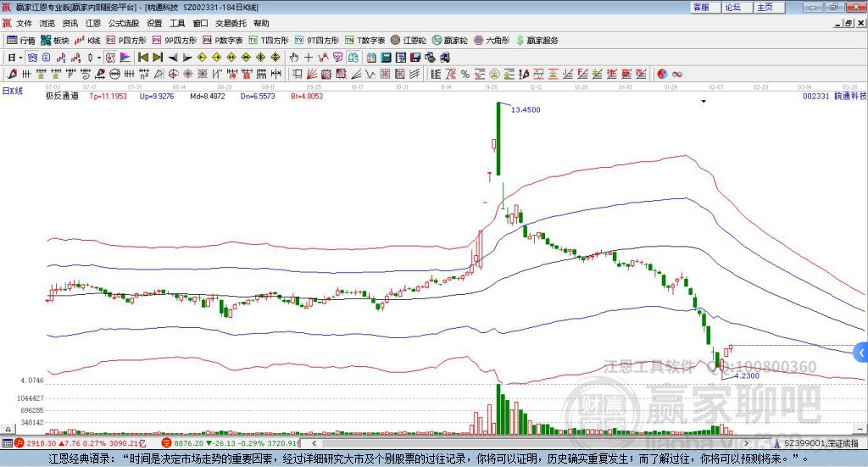Open the 赢家轮 wheel tool
The width and height of the screenshot is (868, 467).
click(x=449, y=41)
